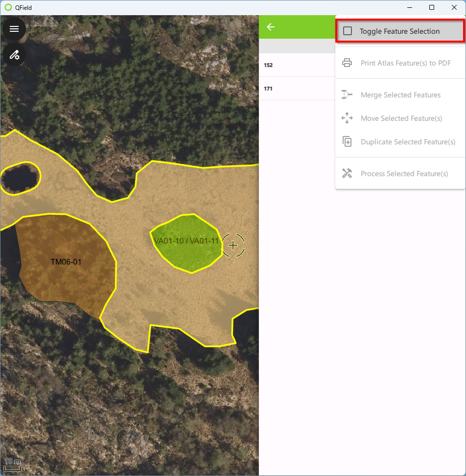Click the printer icon for Atlas PDF

pos(347,63)
